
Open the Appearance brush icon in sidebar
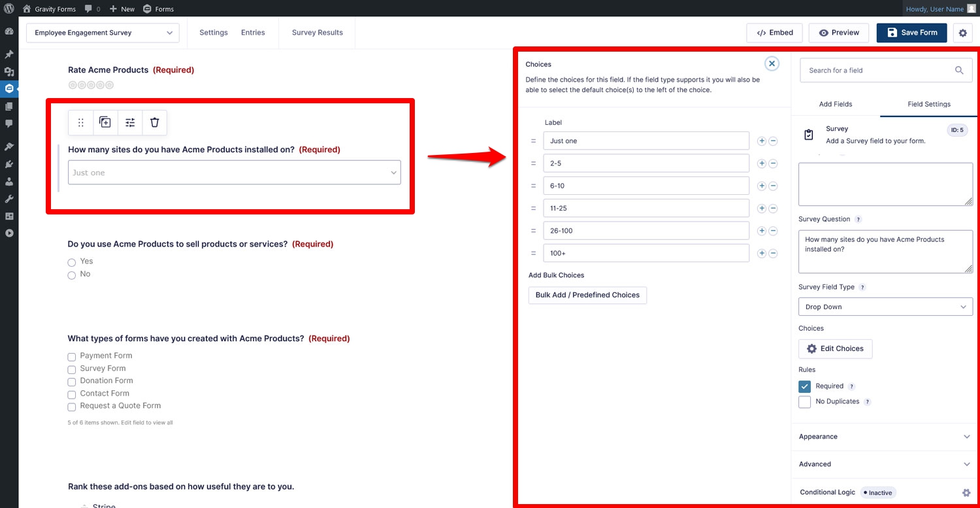pyautogui.click(x=9, y=146)
